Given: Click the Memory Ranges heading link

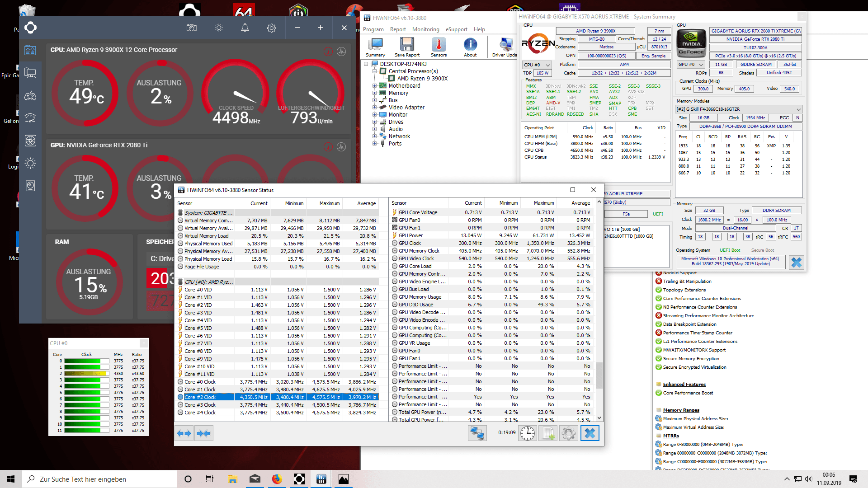Looking at the screenshot, I should (681, 410).
